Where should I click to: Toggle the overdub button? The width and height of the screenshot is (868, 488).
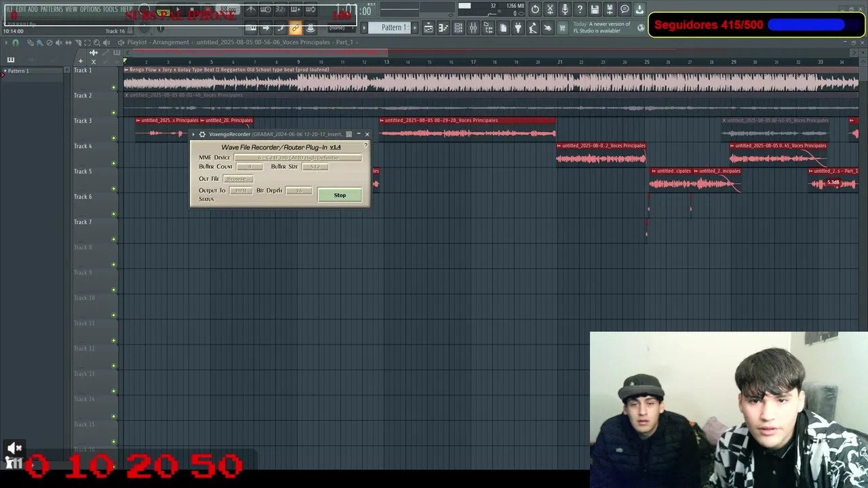click(295, 9)
